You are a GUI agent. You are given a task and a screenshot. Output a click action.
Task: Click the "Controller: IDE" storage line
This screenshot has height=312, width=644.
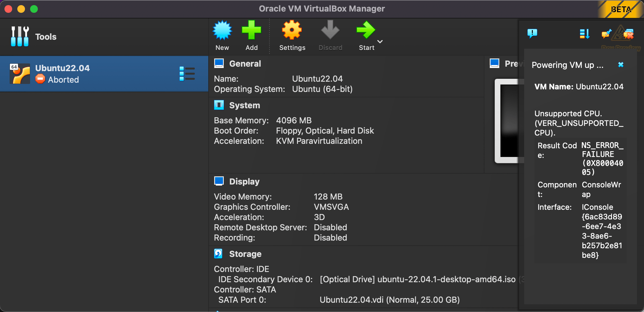pyautogui.click(x=242, y=269)
